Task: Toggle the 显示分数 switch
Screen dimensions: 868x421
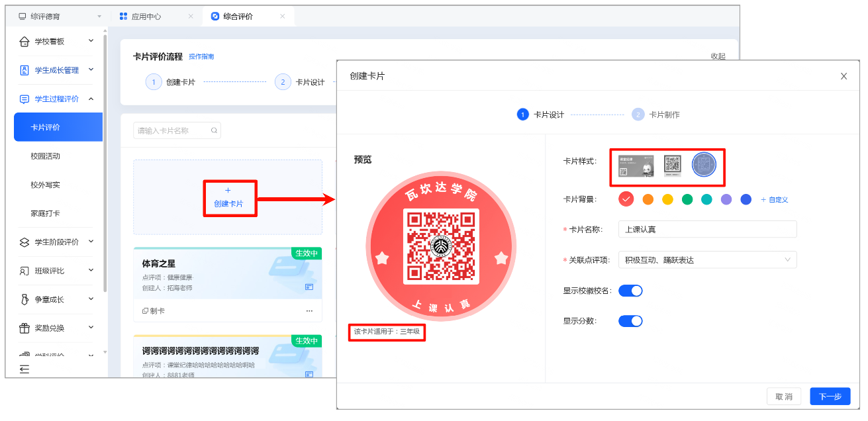Action: [630, 321]
